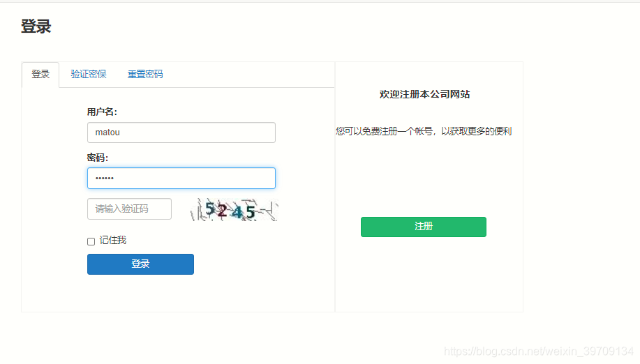
Task: Click the 欢迎注册本公司网站 heading
Action: point(424,94)
